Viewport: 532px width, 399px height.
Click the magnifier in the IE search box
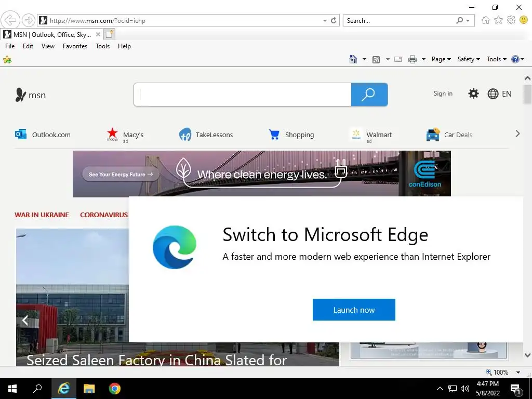pos(459,20)
